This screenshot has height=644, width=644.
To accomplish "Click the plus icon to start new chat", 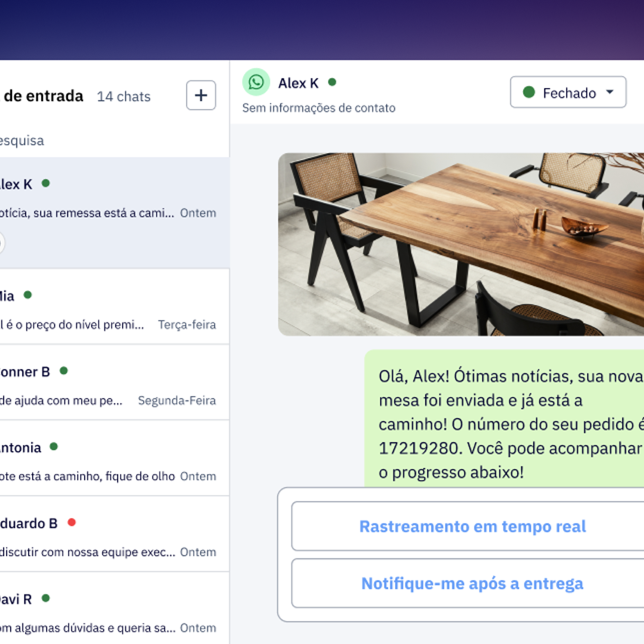I will click(201, 95).
